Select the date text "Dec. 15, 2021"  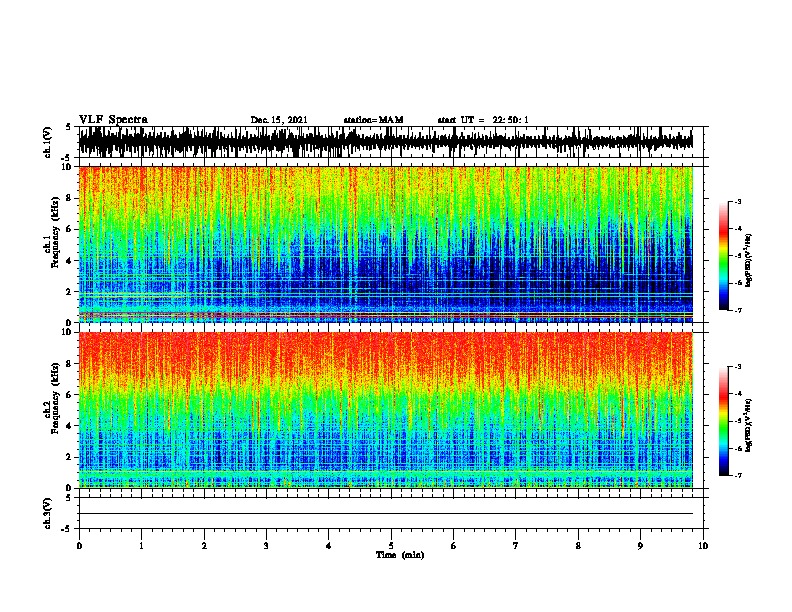tap(279, 120)
